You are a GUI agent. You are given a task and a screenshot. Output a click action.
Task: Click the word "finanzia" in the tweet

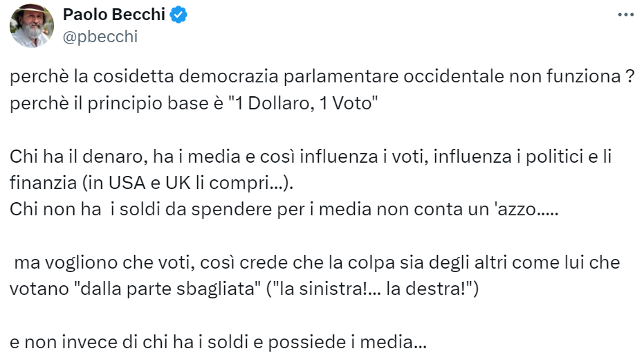pyautogui.click(x=38, y=186)
